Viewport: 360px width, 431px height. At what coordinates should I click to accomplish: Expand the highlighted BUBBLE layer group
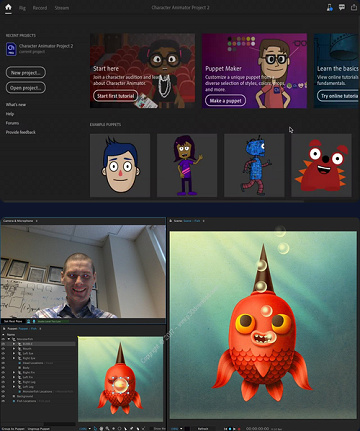(14, 344)
